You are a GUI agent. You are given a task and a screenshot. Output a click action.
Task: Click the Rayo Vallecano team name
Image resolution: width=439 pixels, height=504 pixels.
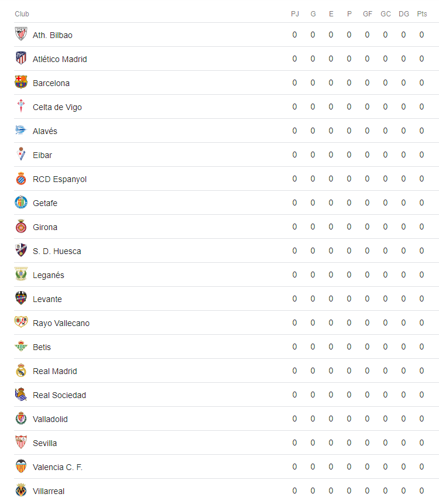tap(61, 323)
